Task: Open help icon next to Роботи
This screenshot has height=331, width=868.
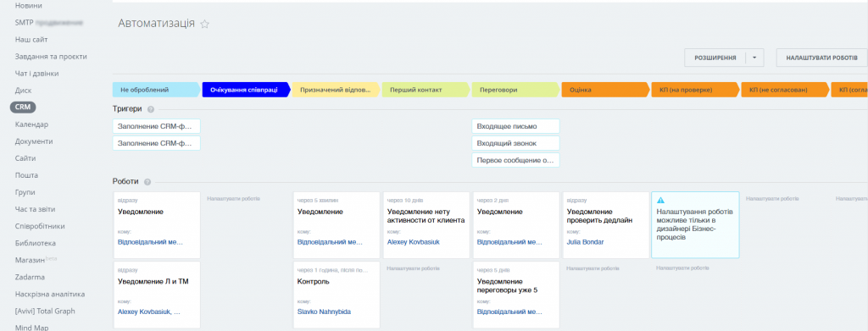Action: (147, 182)
